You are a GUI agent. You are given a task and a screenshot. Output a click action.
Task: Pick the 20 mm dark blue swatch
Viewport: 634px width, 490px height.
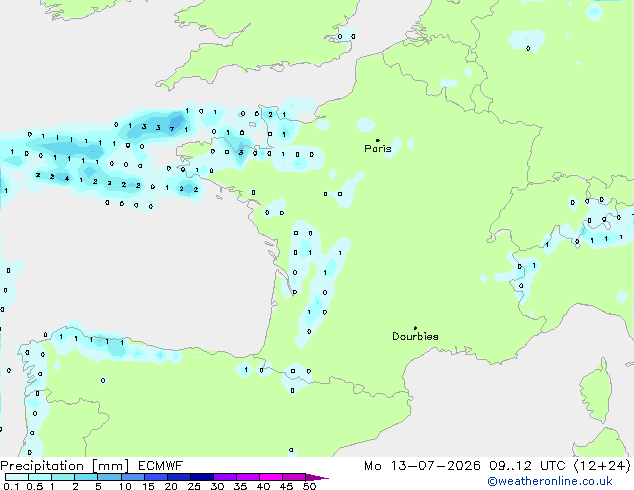pos(179,477)
